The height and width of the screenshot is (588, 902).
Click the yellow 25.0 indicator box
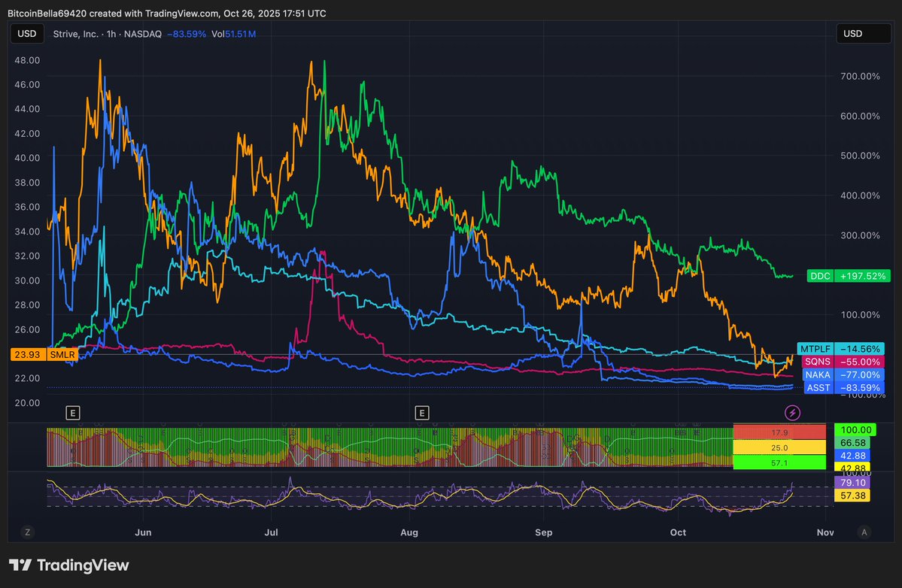(779, 447)
